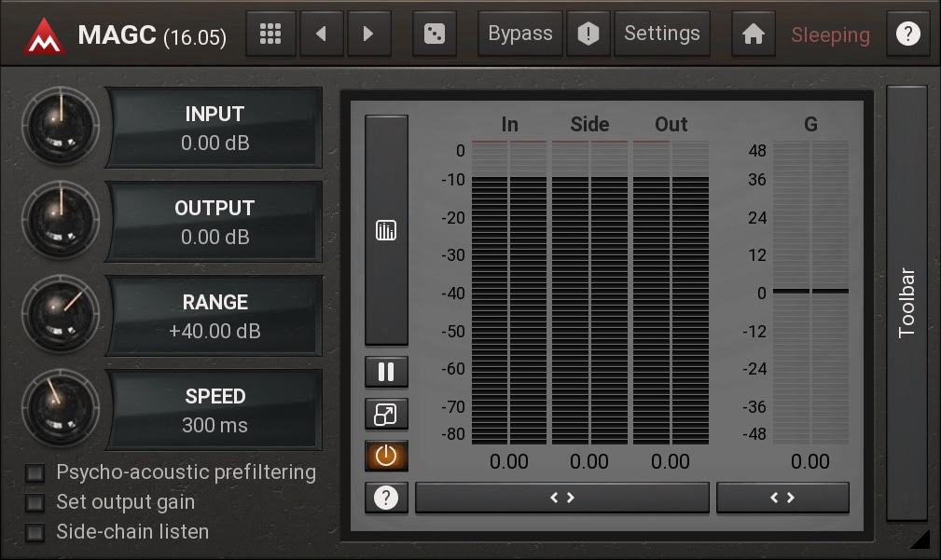Click the G meter 0.00 readout

[810, 461]
